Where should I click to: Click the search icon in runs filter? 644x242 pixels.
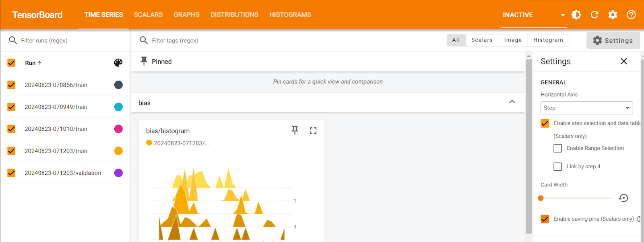13,40
